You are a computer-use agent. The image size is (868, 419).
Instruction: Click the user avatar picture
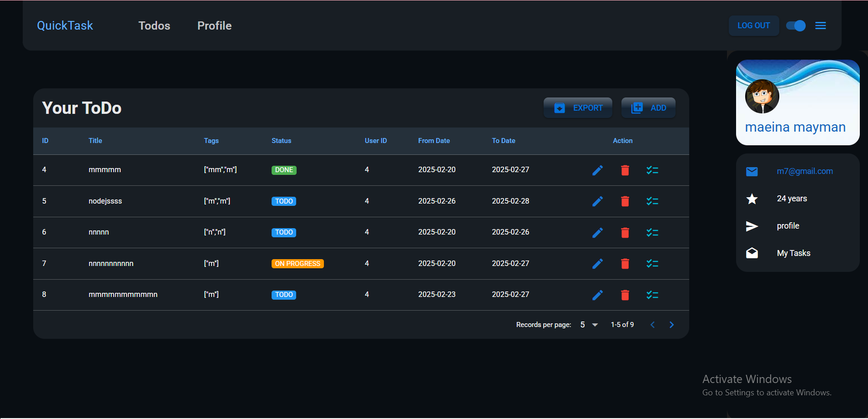(x=762, y=97)
